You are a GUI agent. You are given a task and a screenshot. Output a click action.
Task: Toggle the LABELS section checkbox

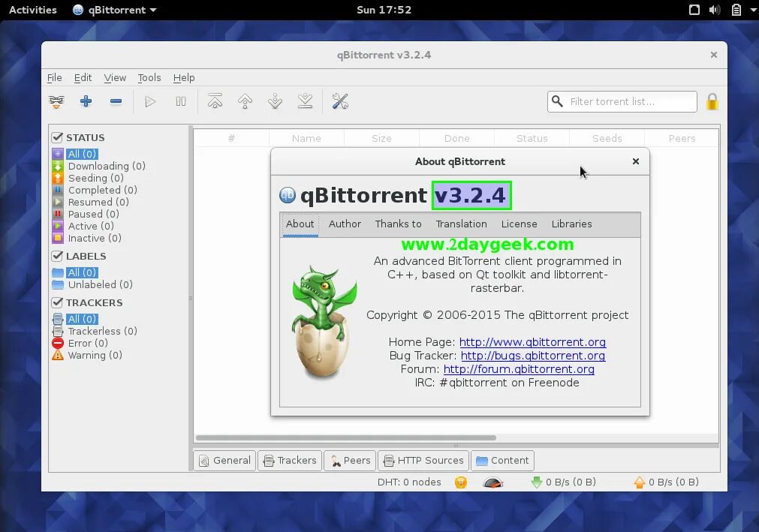tap(57, 256)
